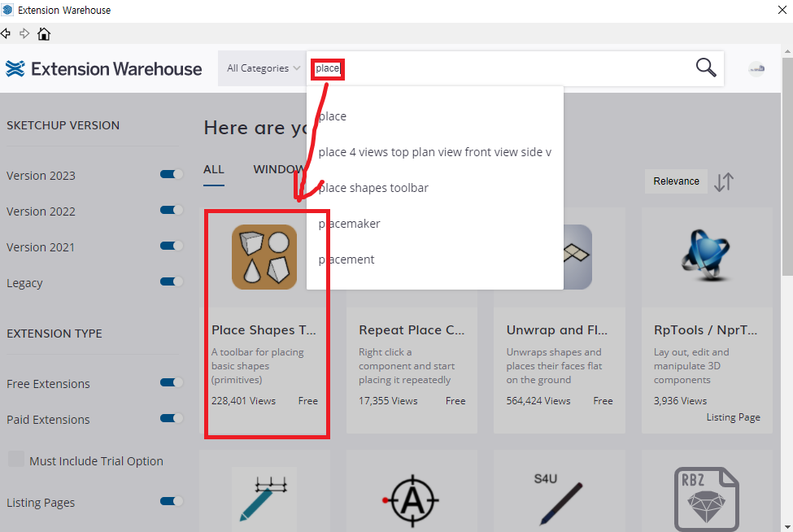Image resolution: width=793 pixels, height=532 pixels.
Task: Open the home page icon
Action: (44, 34)
